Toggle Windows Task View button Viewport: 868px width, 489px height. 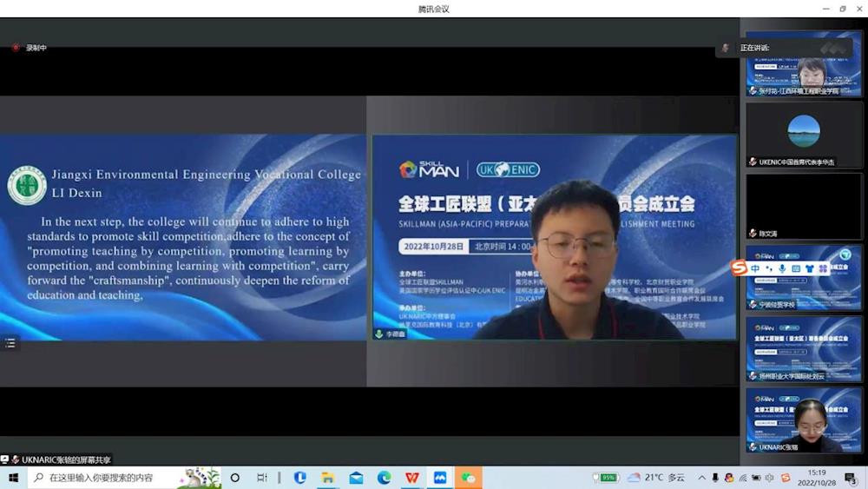point(262,478)
